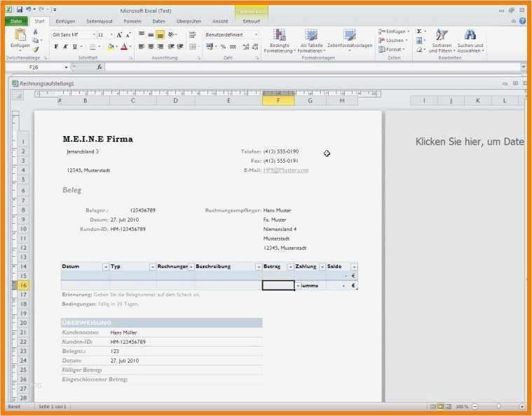Screen dimensions: 532x416
Task: Switch to the Seitenlayout ribbon tab
Action: click(x=99, y=21)
